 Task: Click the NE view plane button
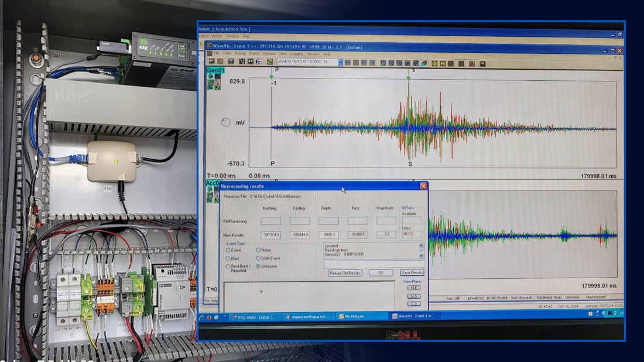[413, 288]
